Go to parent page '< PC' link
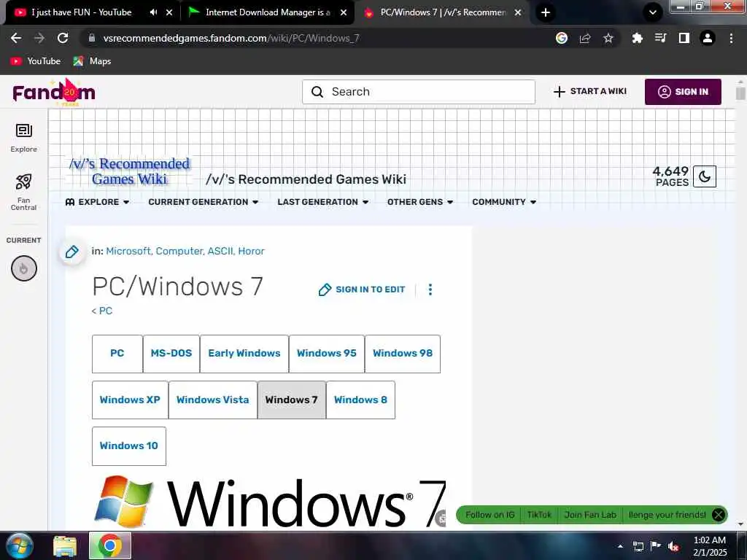Viewport: 747px width, 560px height. tap(102, 311)
